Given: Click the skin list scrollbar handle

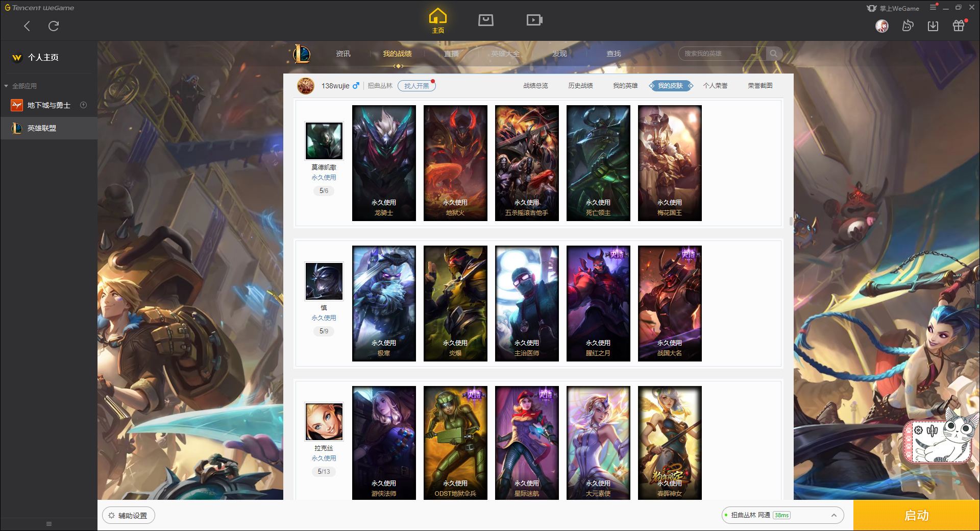Looking at the screenshot, I should (x=791, y=221).
